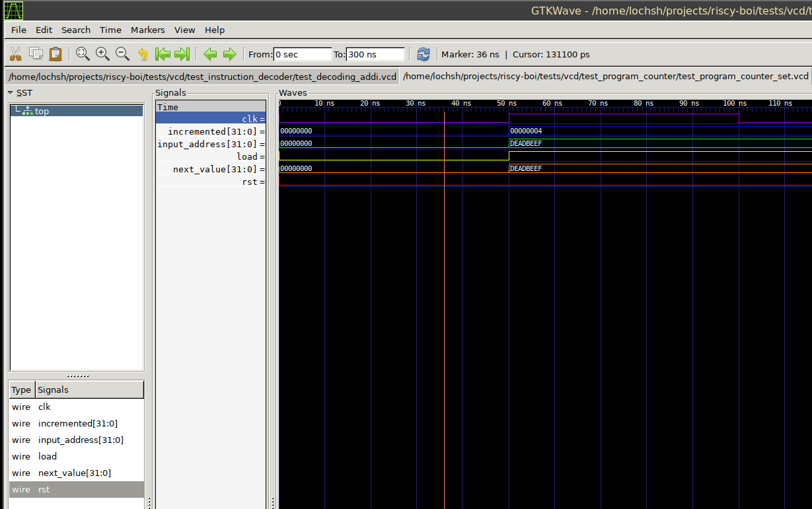Jump to wave start with leftmost green arrow
This screenshot has height=509, width=812.
[x=163, y=54]
